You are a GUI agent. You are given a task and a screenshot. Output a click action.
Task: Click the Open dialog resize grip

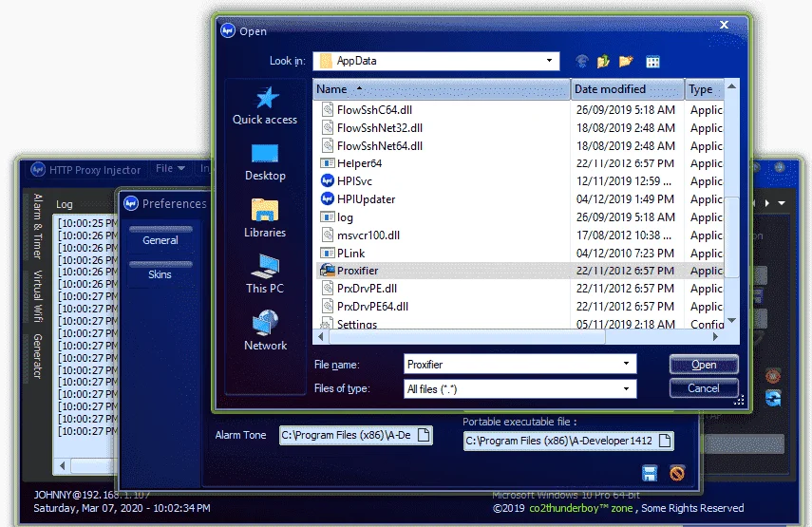click(x=740, y=400)
